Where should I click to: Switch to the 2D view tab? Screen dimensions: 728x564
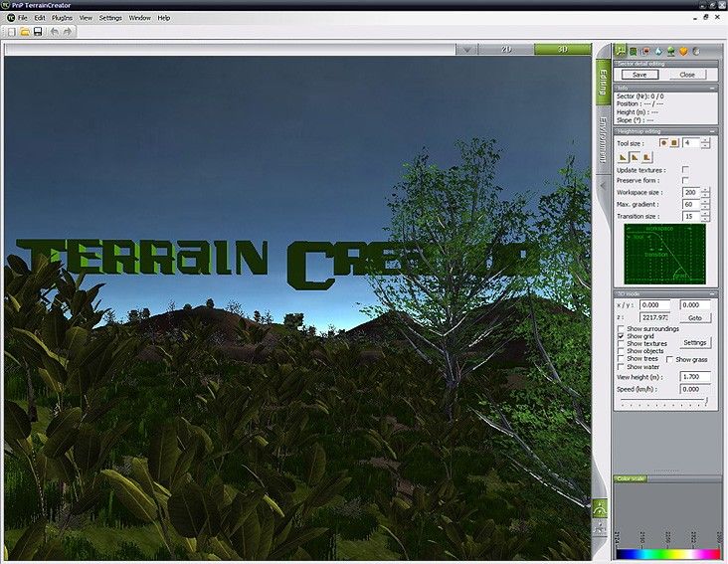506,49
